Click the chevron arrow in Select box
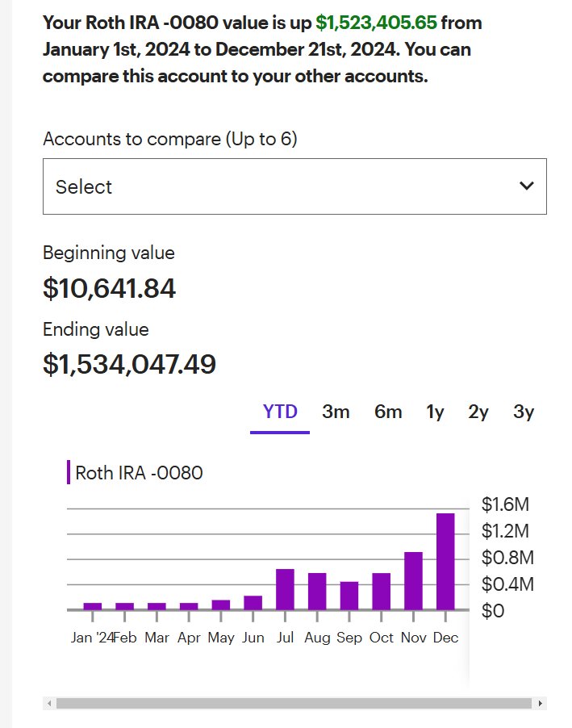 [x=527, y=186]
